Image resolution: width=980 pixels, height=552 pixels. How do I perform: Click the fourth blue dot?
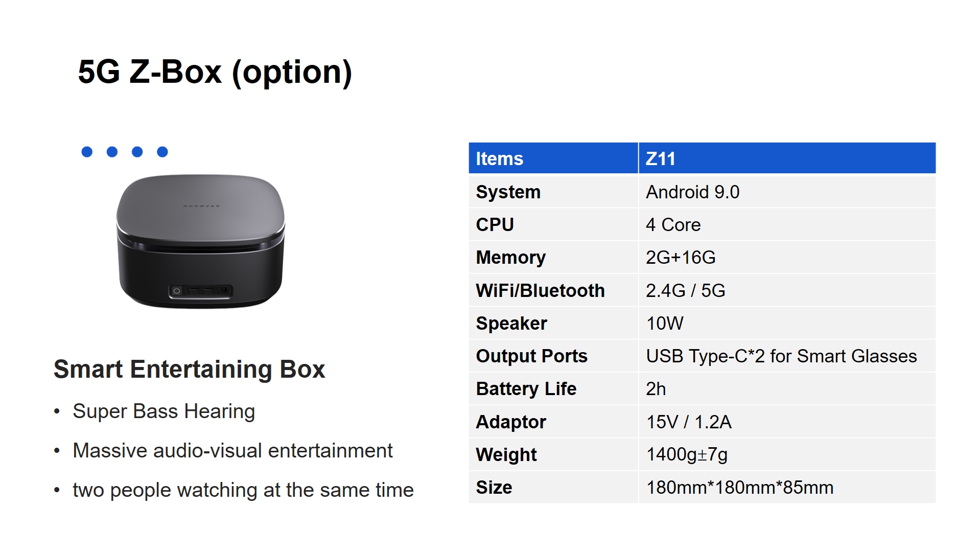[162, 152]
